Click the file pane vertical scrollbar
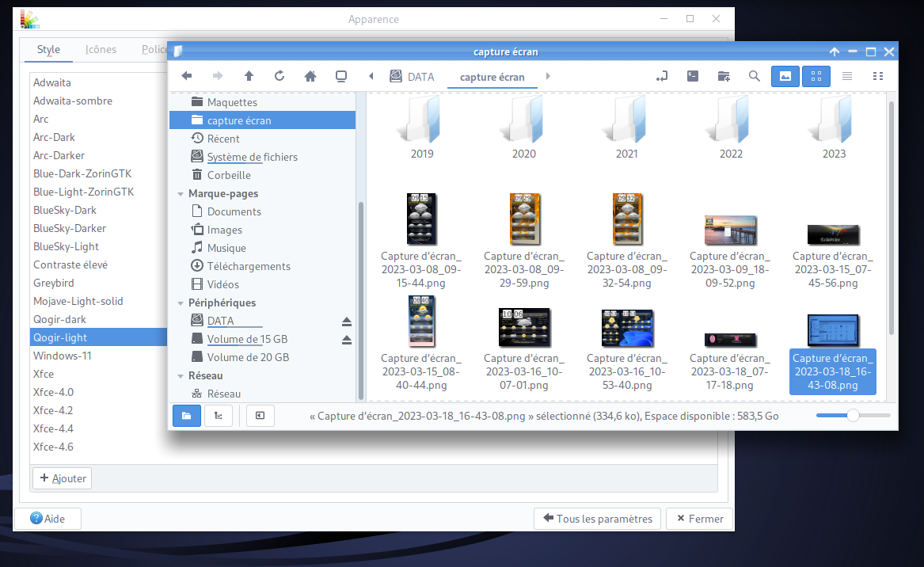The height and width of the screenshot is (567, 924). (891, 218)
